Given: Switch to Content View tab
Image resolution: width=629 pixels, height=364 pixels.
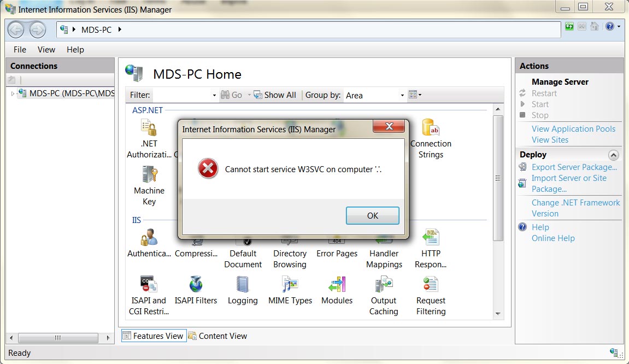Looking at the screenshot, I should [x=218, y=336].
